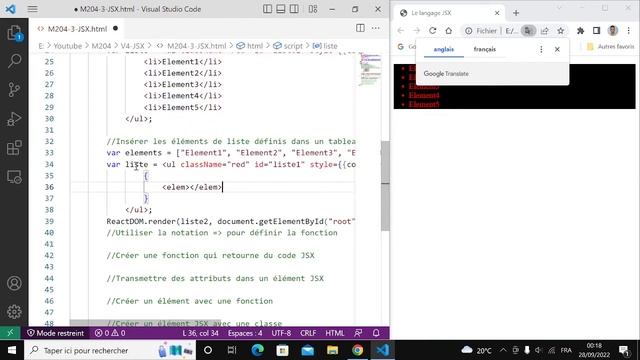Click the script breadcrumb symbol
Screen dimensions: 640x360
pos(288,46)
